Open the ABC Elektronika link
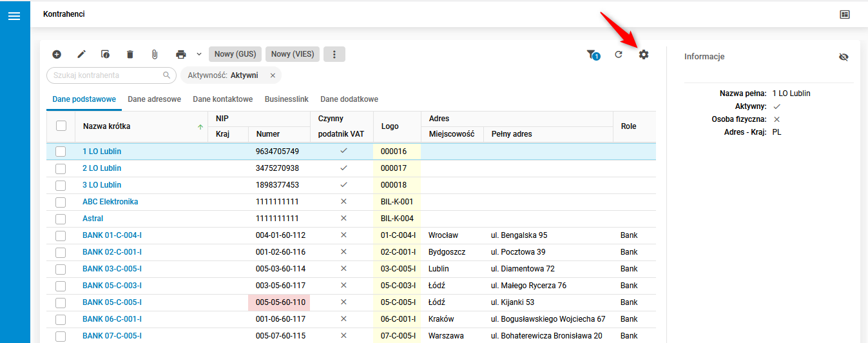This screenshot has height=343, width=868. (110, 202)
